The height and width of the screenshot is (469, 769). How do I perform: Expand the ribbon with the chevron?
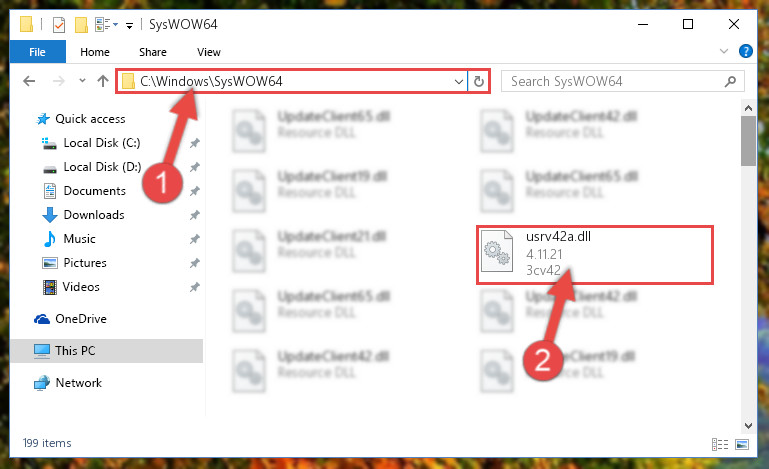click(x=723, y=51)
